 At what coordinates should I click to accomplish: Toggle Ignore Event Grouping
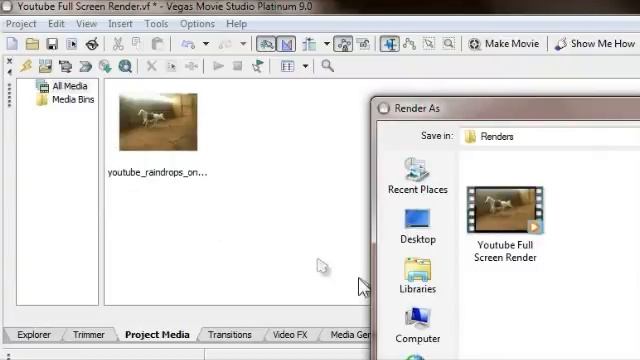(363, 44)
